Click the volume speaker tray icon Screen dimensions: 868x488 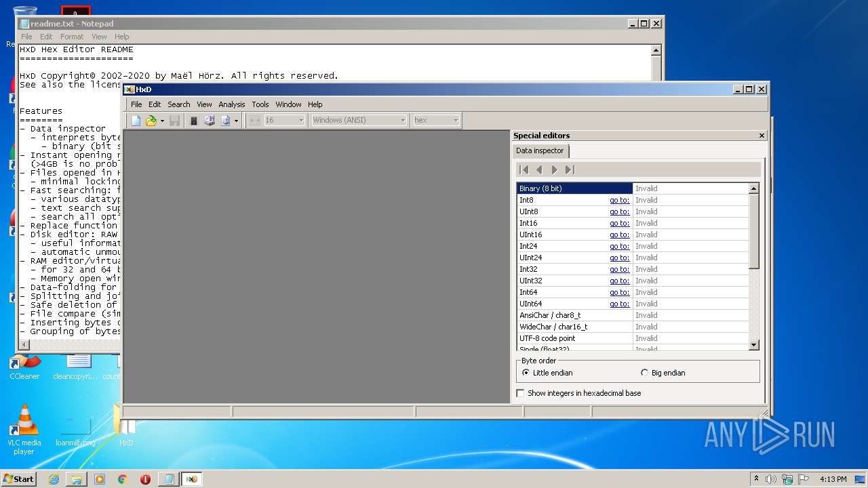tap(771, 479)
